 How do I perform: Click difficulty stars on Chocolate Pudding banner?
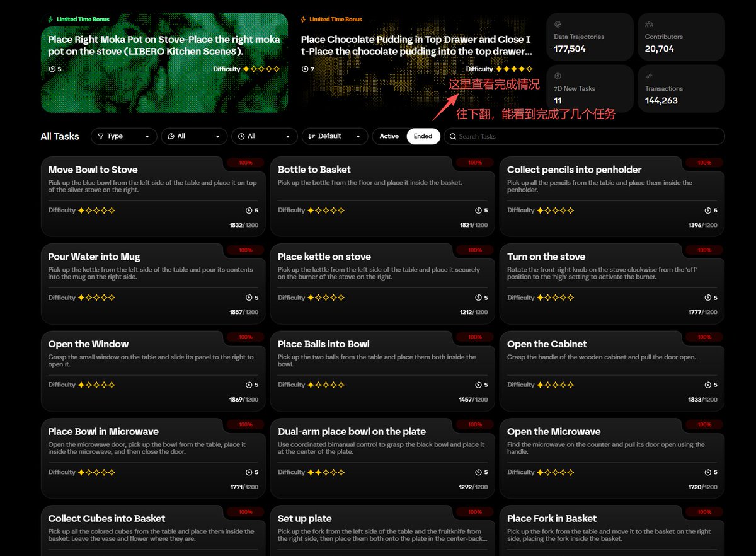(x=514, y=69)
